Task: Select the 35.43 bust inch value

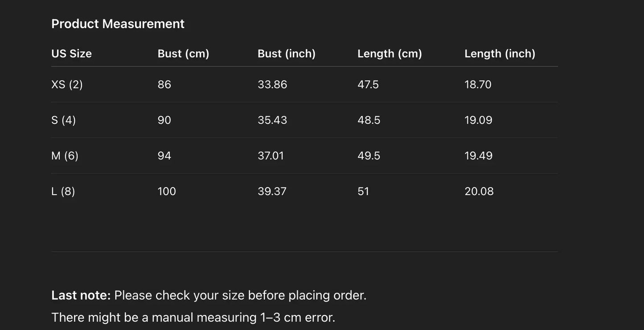Action: tap(272, 120)
